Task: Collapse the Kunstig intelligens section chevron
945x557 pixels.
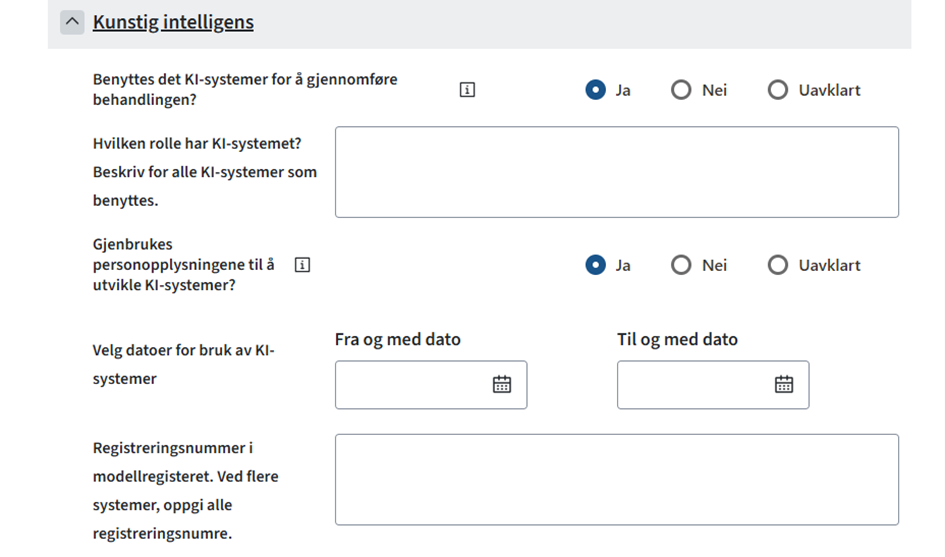Action: click(72, 22)
